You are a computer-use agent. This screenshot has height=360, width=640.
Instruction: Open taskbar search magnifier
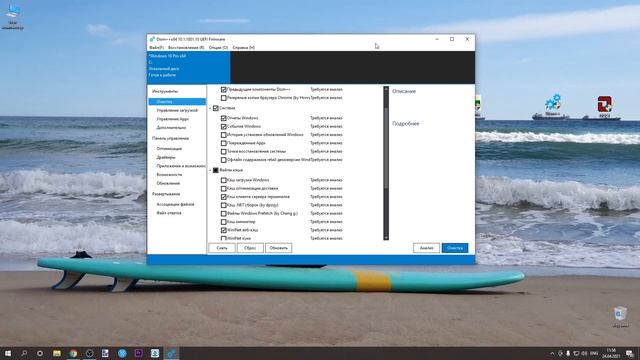(24, 353)
